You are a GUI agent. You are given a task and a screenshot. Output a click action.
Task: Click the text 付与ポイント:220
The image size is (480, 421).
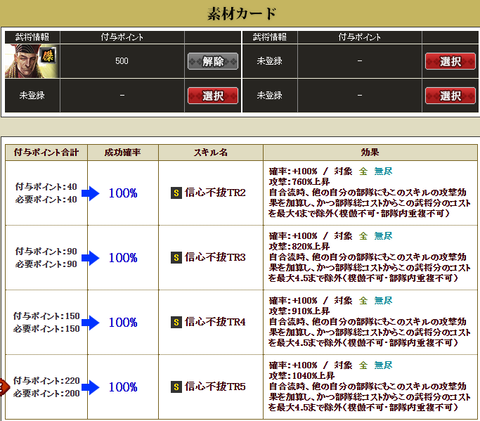click(46, 381)
